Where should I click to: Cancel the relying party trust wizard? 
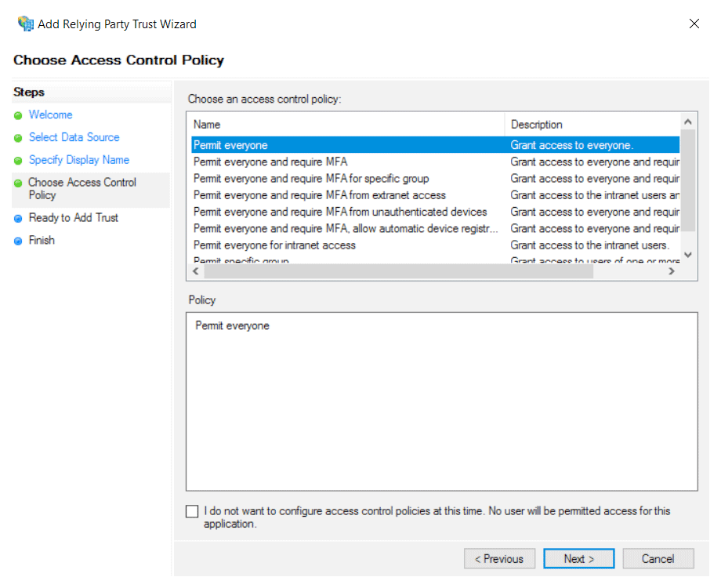658,559
